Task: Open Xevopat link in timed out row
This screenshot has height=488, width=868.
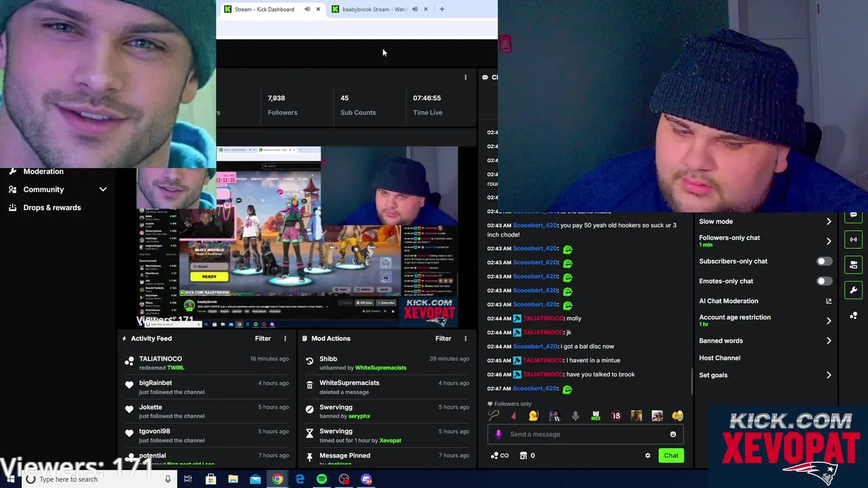Action: click(390, 441)
